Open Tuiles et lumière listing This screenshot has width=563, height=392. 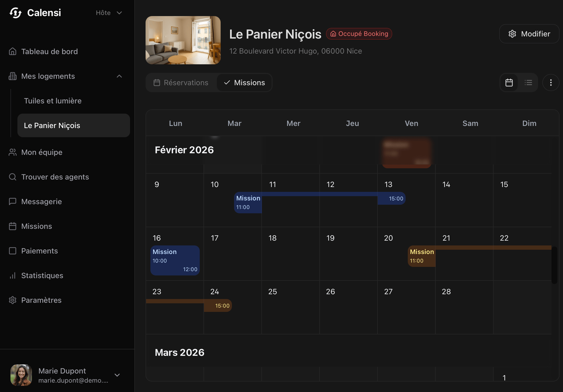[x=53, y=101]
